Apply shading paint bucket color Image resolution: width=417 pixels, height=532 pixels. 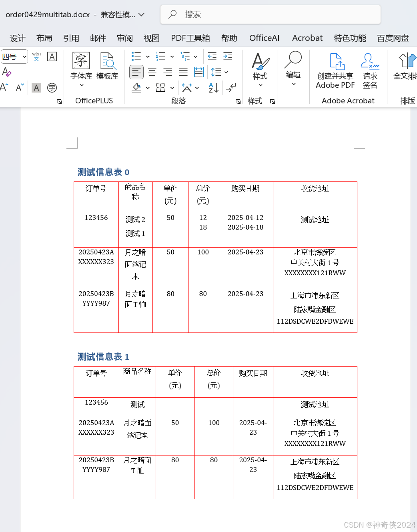136,87
